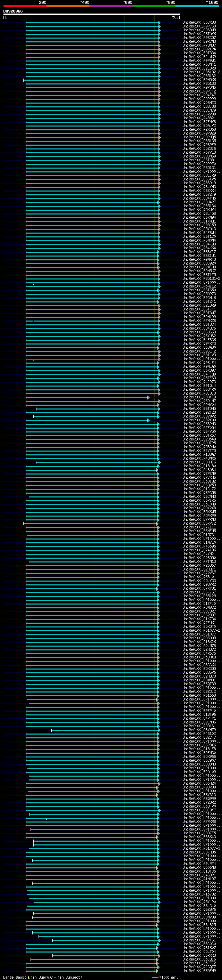Viewport: 222px width, 980px height.
Task: Click the arrowhead ending the Q8RXA0 alignment bar
Action: click(x=148, y=420)
